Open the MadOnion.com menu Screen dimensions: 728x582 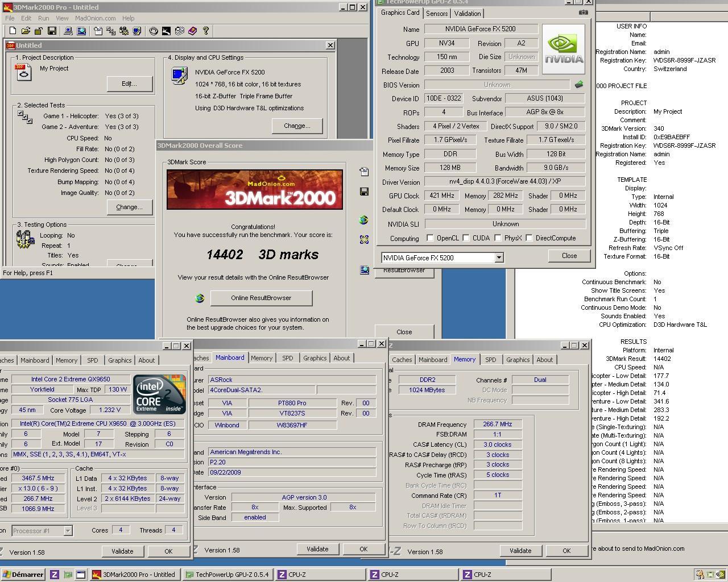(x=96, y=18)
